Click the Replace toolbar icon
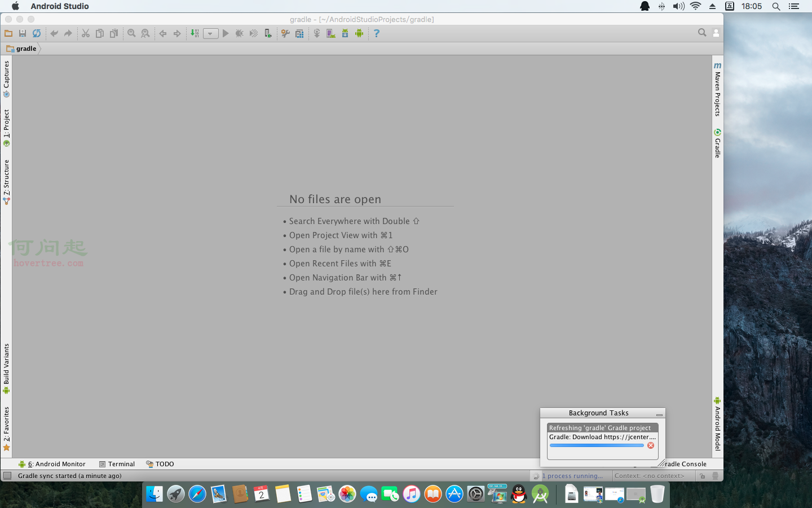Screen dimensions: 812x508 pyautogui.click(x=145, y=33)
